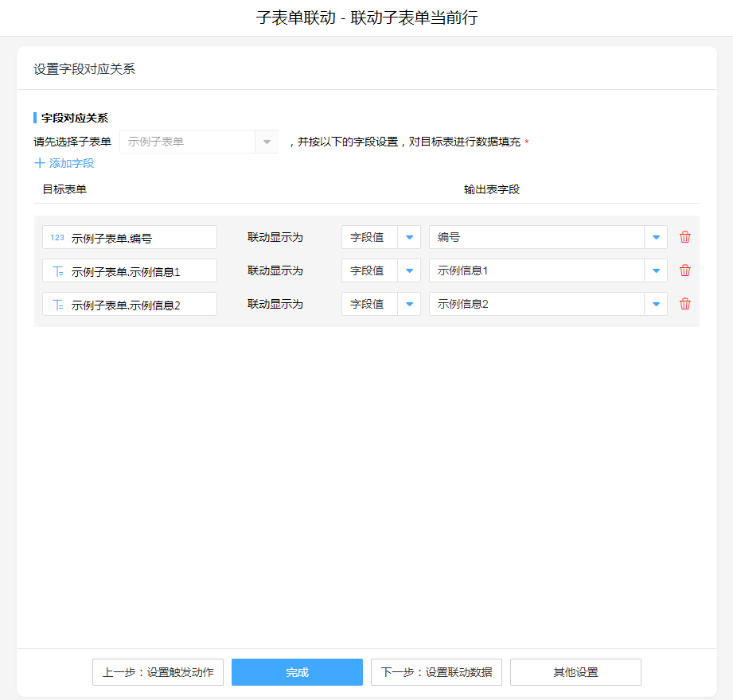
Task: Click the 123 number type icon
Action: [x=57, y=237]
